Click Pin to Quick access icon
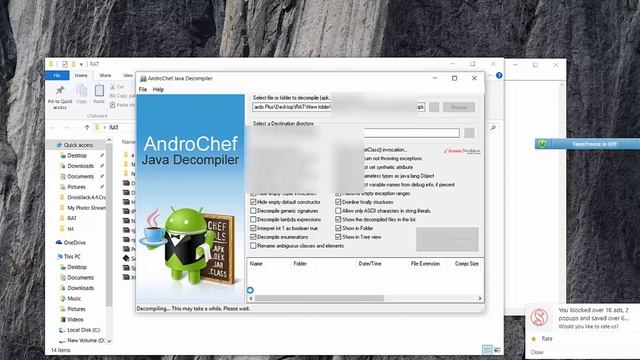Viewport: 640px width, 360px height. pos(60,90)
